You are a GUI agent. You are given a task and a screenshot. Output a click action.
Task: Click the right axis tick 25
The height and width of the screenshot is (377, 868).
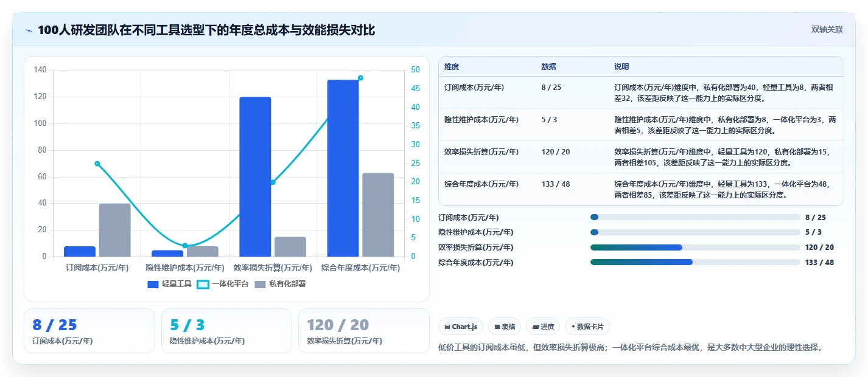click(x=415, y=163)
